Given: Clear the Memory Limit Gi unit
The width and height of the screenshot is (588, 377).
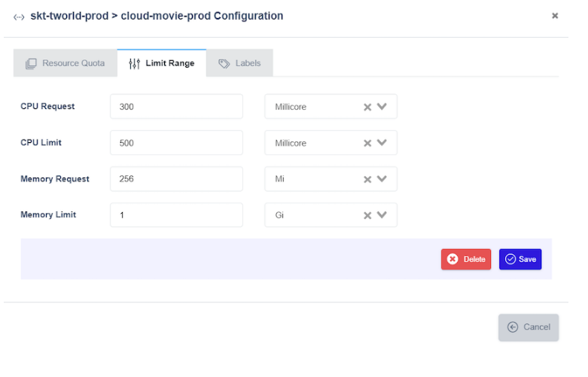Looking at the screenshot, I should click(367, 215).
